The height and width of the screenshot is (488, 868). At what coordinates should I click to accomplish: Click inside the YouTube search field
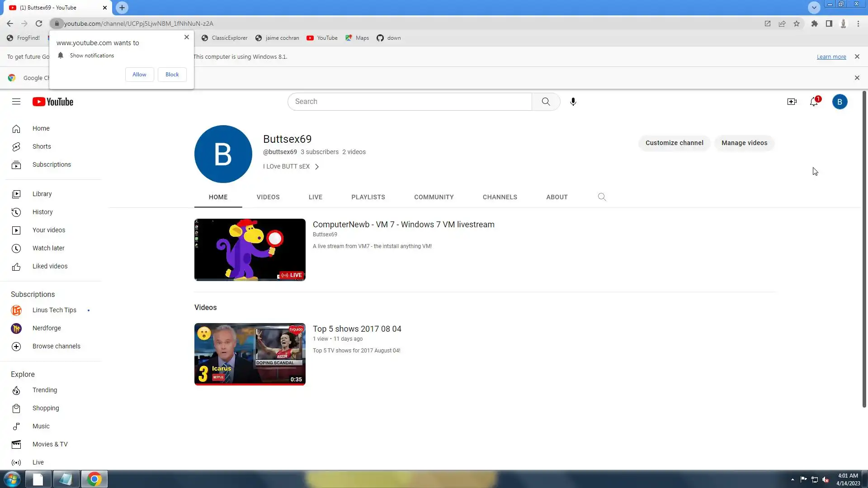pyautogui.click(x=409, y=102)
